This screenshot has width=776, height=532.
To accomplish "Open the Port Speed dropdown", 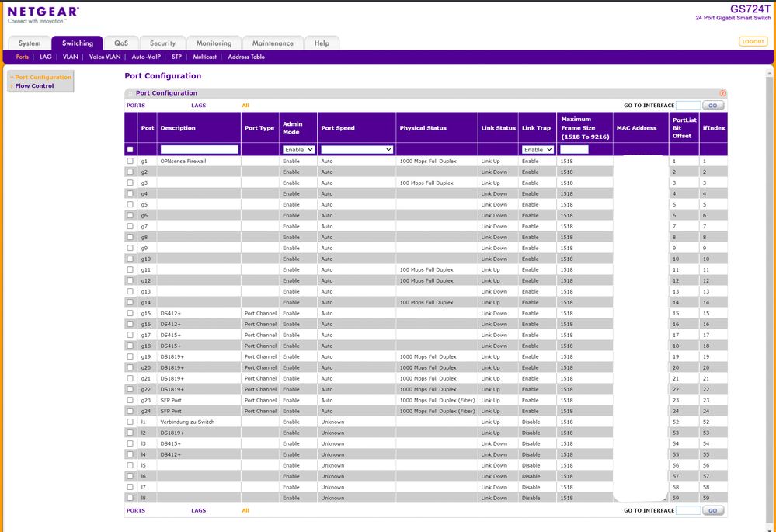I will coord(356,149).
